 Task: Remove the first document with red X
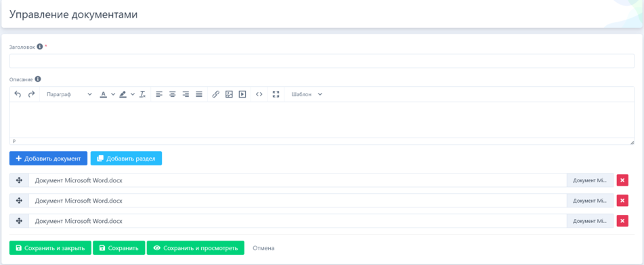(622, 180)
